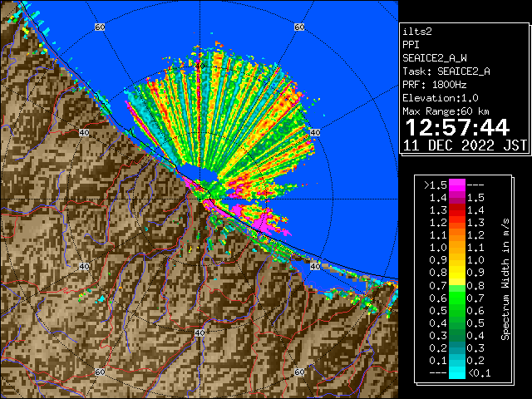Click the 'Max Range:60 km' text
Viewport: 532px width, 399px height.
446,111
